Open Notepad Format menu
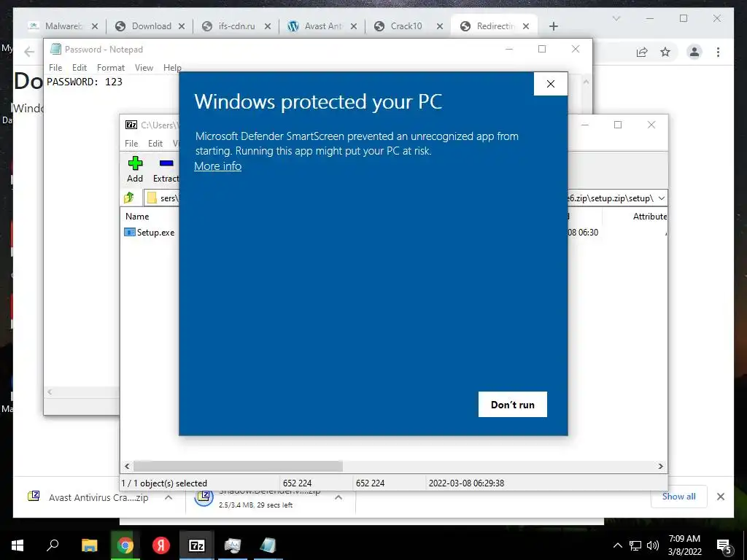This screenshot has width=747, height=560. (111, 68)
